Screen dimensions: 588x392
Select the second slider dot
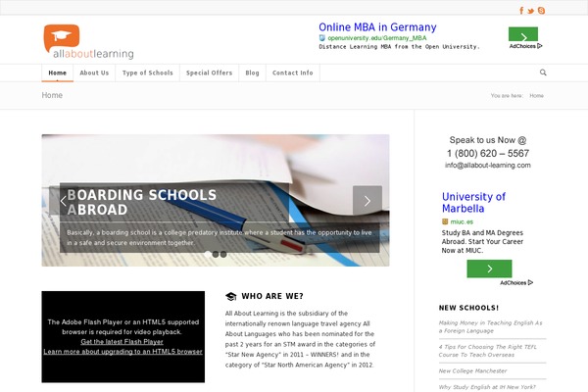(216, 255)
